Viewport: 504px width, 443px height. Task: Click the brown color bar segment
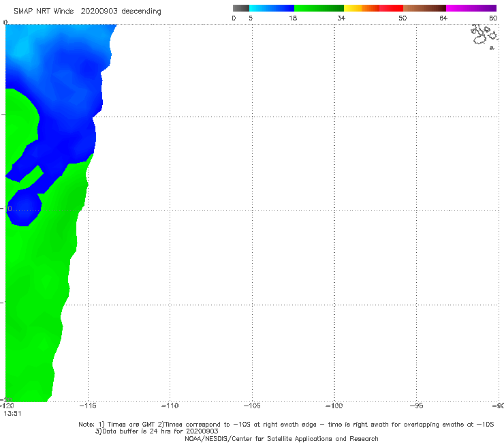click(424, 8)
